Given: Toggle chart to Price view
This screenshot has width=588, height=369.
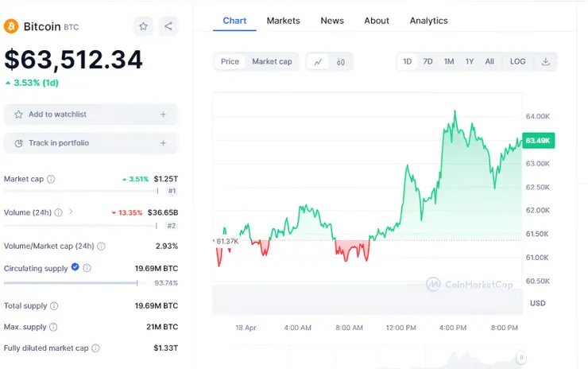Looking at the screenshot, I should 230,61.
